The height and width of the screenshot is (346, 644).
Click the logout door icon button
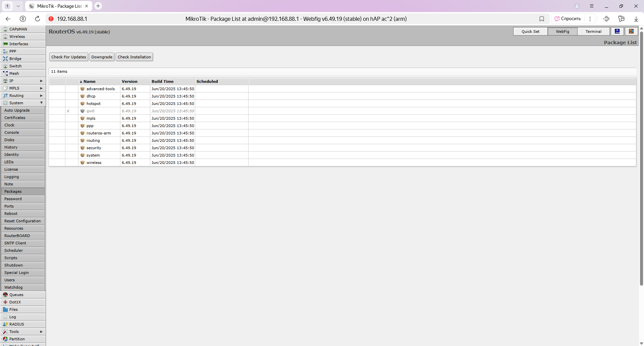(631, 31)
